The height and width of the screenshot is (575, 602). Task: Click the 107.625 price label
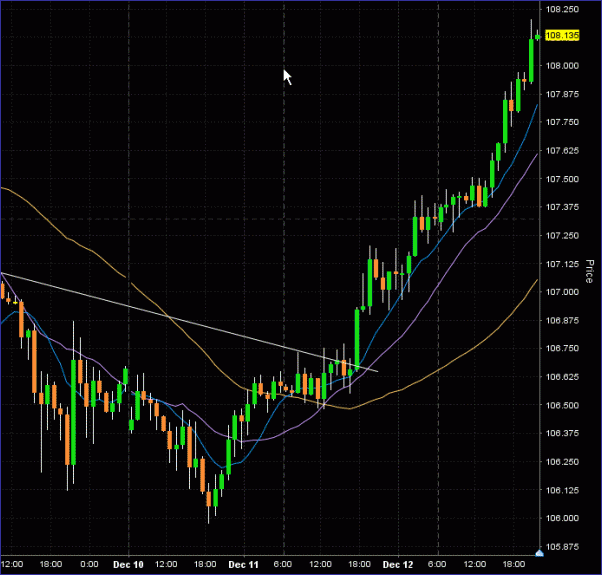(x=562, y=150)
